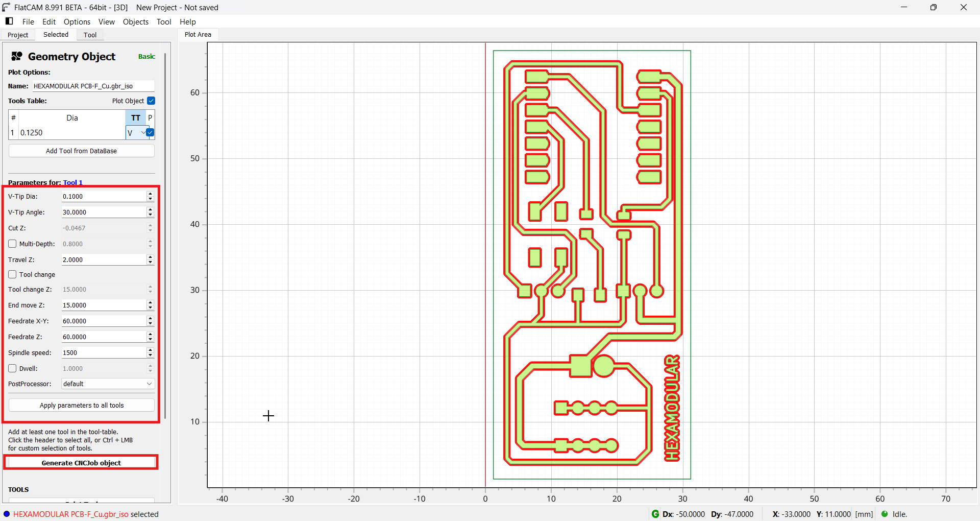Open the Tool menu in the menu bar
The height and width of the screenshot is (521, 980).
coord(164,21)
